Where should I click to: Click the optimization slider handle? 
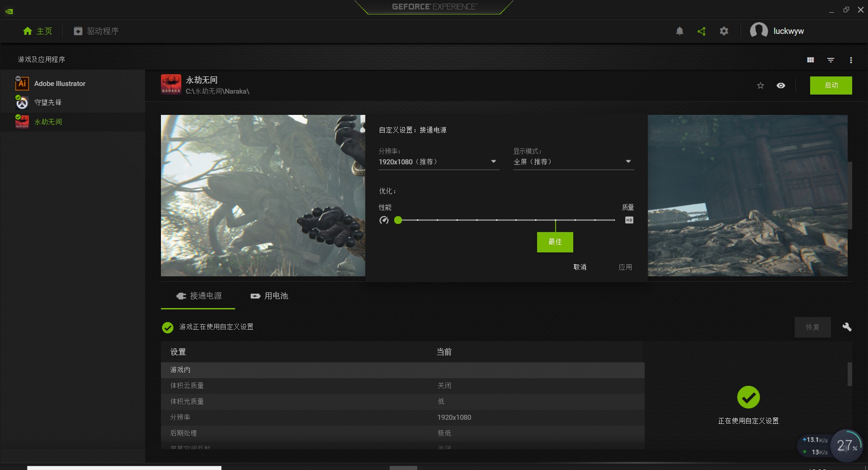[398, 220]
